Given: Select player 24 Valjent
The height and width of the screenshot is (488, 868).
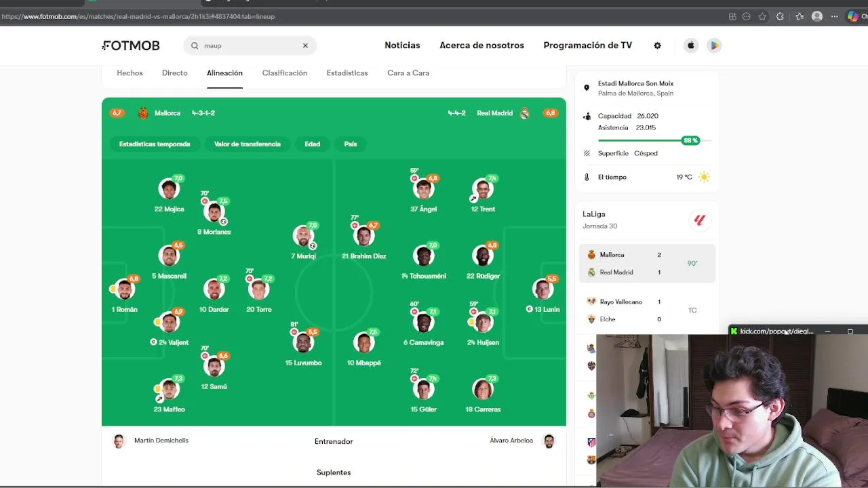Looking at the screenshot, I should click(x=169, y=327).
